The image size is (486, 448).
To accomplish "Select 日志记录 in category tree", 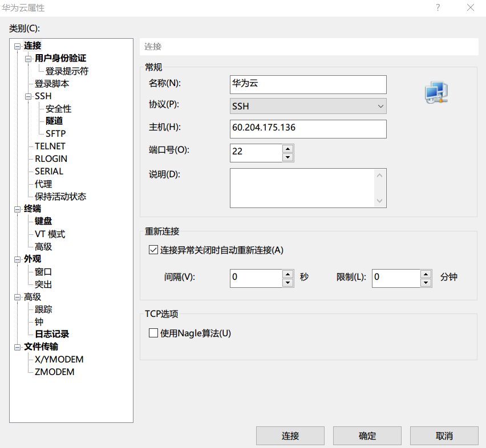I will tap(52, 334).
